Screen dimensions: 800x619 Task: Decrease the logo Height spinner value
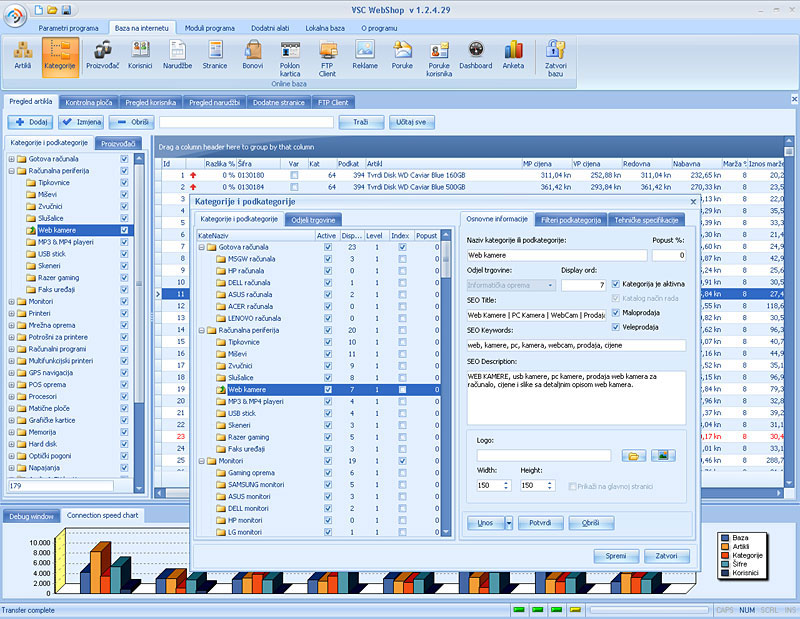tap(550, 488)
